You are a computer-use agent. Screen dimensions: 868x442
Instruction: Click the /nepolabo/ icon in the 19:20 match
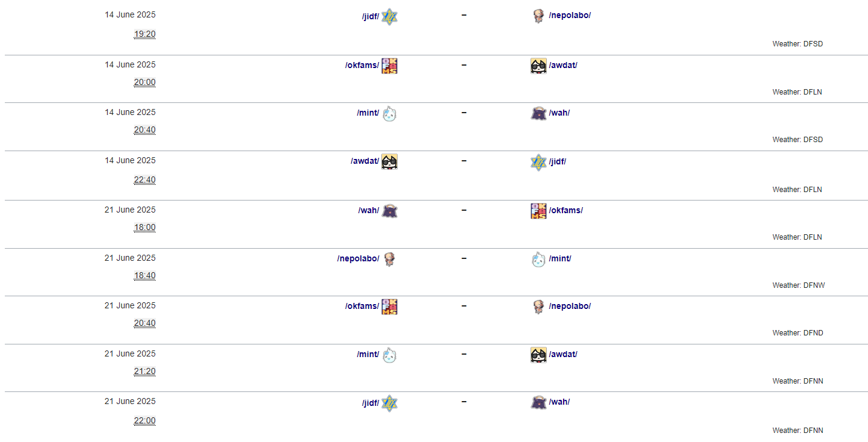(x=538, y=16)
